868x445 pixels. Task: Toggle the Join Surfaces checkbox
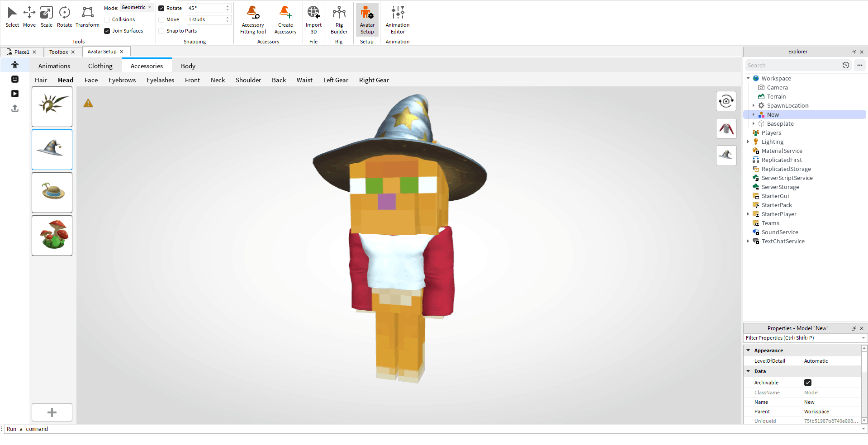(x=107, y=31)
